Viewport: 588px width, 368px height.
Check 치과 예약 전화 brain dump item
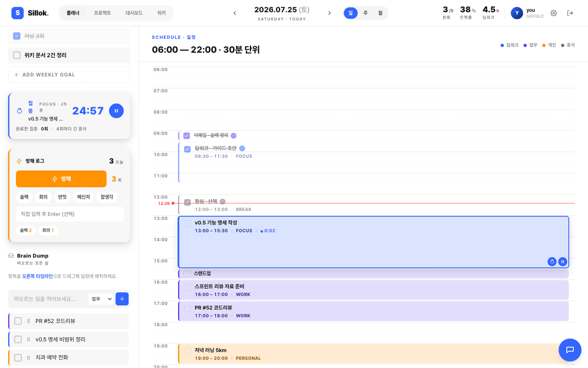click(x=18, y=358)
